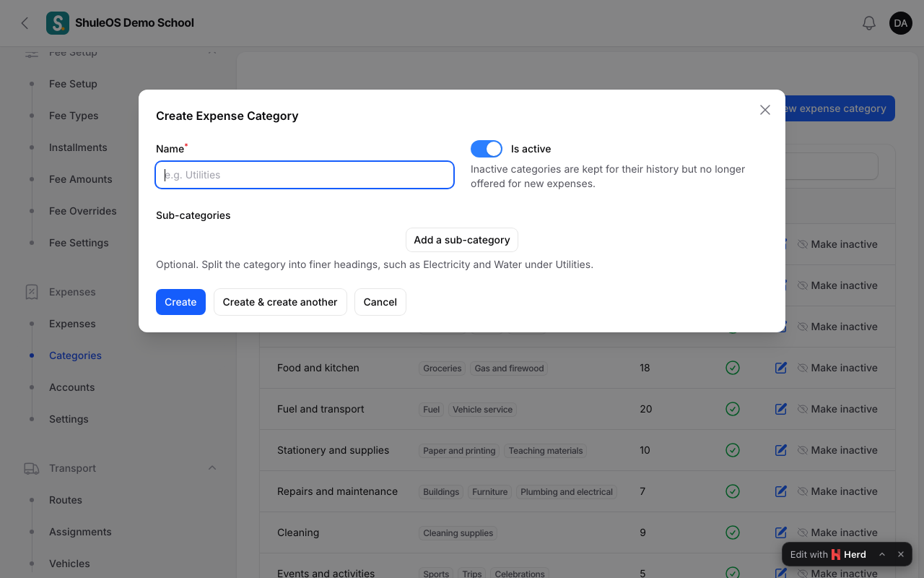Edit the Cleaning category

[x=780, y=532]
